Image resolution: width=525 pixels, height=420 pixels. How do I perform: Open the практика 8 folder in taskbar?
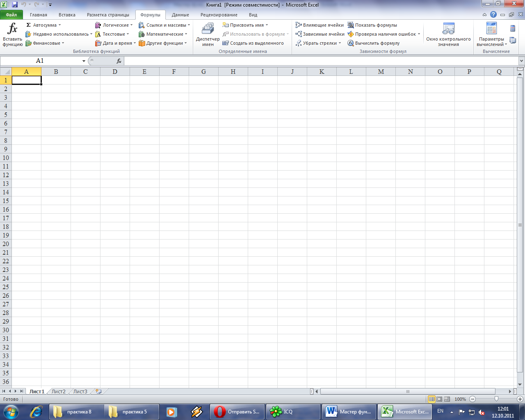pyautogui.click(x=76, y=412)
